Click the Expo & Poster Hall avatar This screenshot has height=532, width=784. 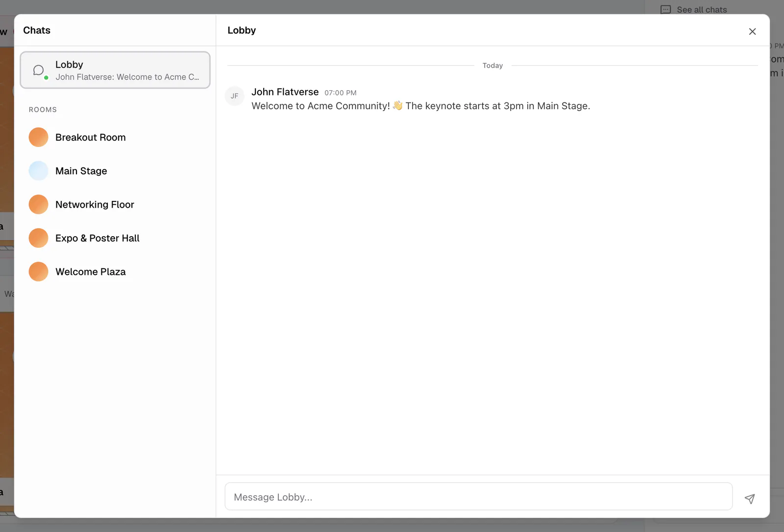click(38, 238)
